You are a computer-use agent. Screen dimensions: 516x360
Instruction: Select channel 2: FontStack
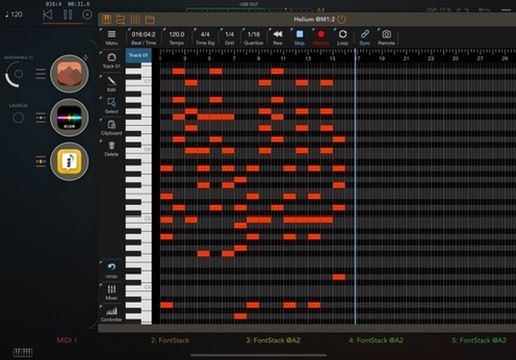coord(170,340)
